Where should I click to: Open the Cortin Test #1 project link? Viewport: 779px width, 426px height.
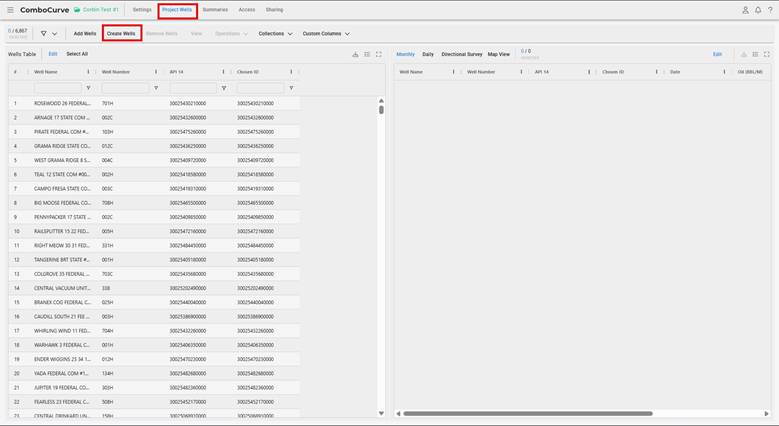(100, 10)
